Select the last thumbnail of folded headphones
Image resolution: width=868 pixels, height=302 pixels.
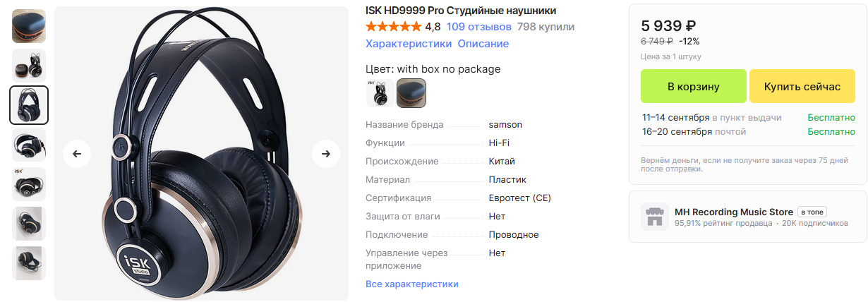tap(29, 263)
